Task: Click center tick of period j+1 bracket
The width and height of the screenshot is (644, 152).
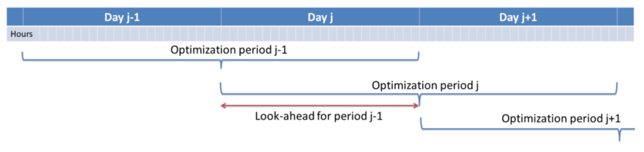Action: (620, 135)
